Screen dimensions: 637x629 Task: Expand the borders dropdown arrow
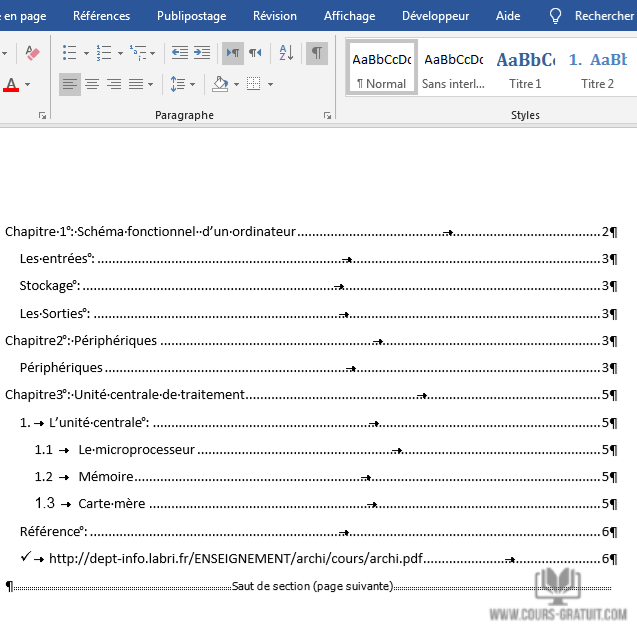(x=271, y=84)
